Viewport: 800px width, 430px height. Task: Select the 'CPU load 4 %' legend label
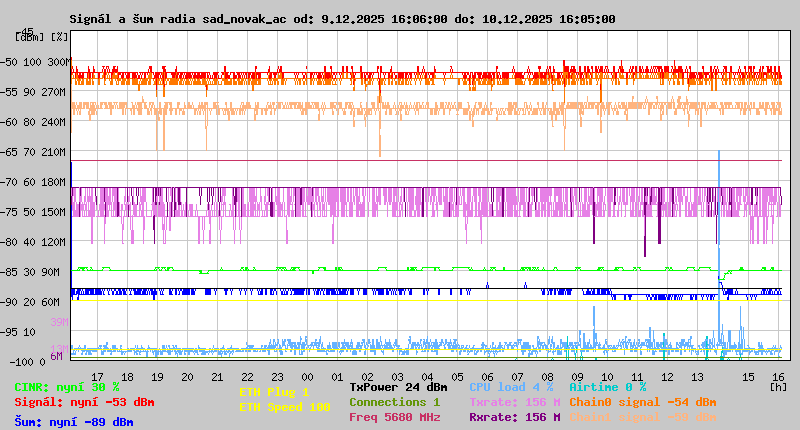point(512,387)
